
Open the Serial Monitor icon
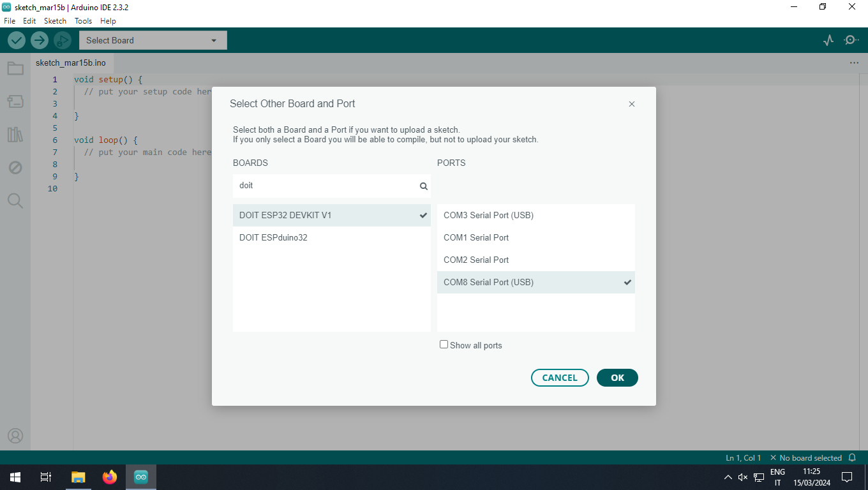click(x=851, y=40)
